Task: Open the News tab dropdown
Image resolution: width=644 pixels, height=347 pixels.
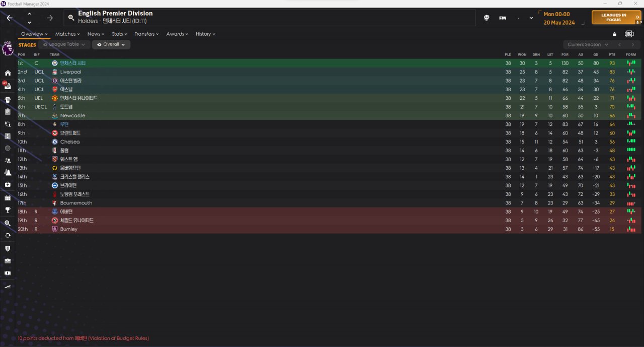Action: [x=96, y=34]
